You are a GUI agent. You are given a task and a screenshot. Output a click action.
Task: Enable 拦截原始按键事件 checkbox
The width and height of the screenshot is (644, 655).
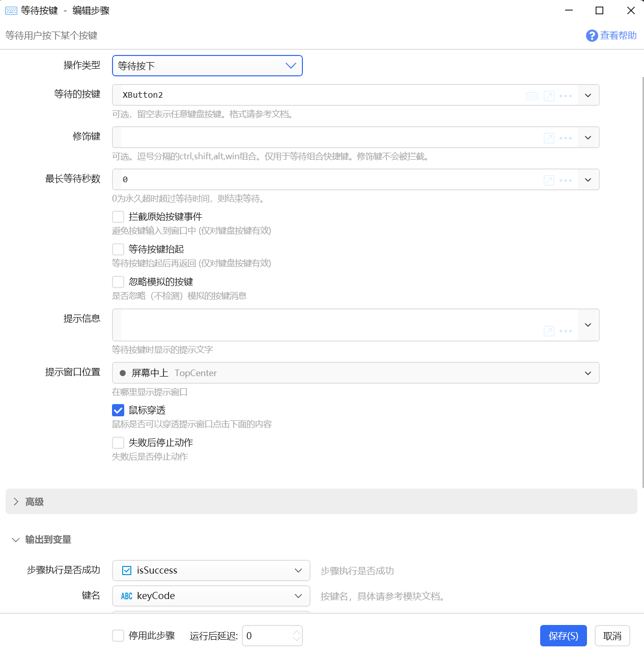[118, 217]
